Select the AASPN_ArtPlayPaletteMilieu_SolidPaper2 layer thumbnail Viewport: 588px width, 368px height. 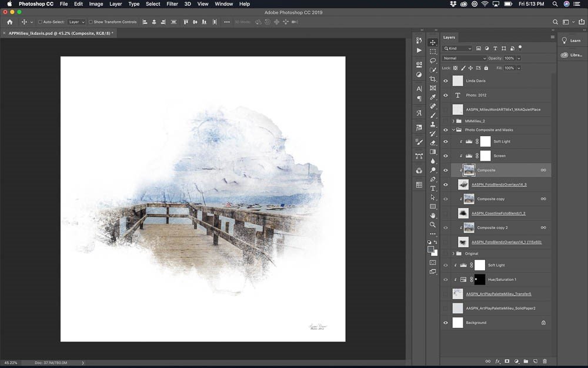pyautogui.click(x=458, y=309)
